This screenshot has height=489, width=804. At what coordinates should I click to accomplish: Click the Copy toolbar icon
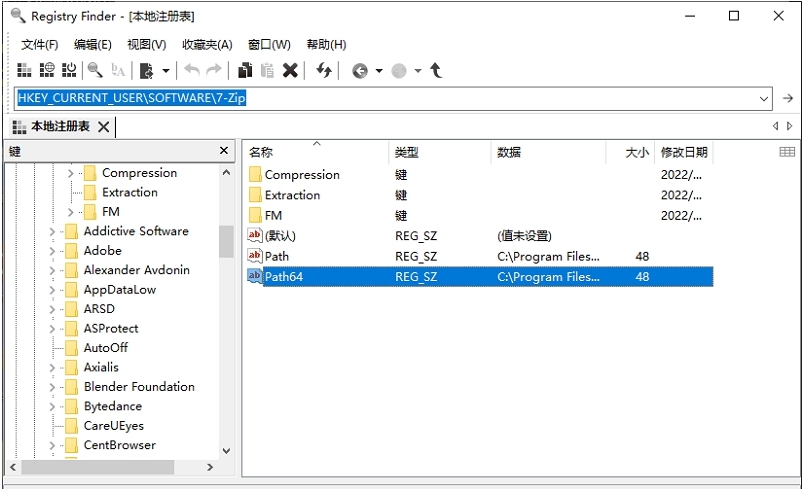[x=245, y=70]
